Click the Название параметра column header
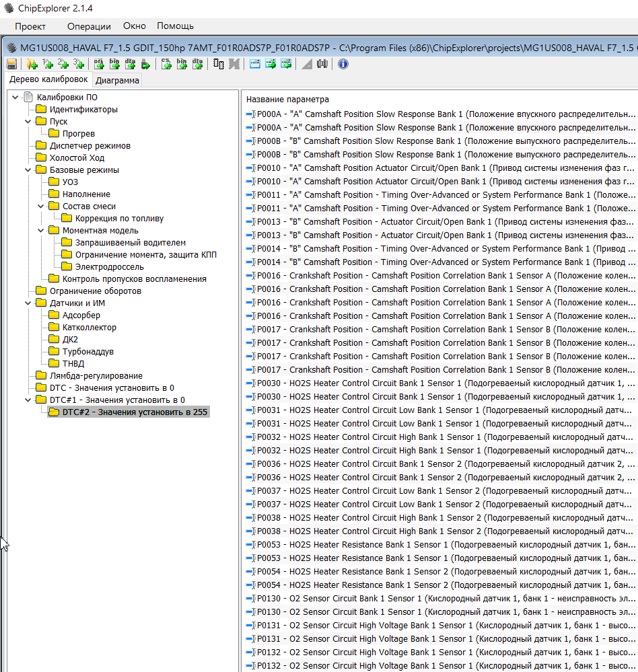The height and width of the screenshot is (672, 638). click(287, 99)
